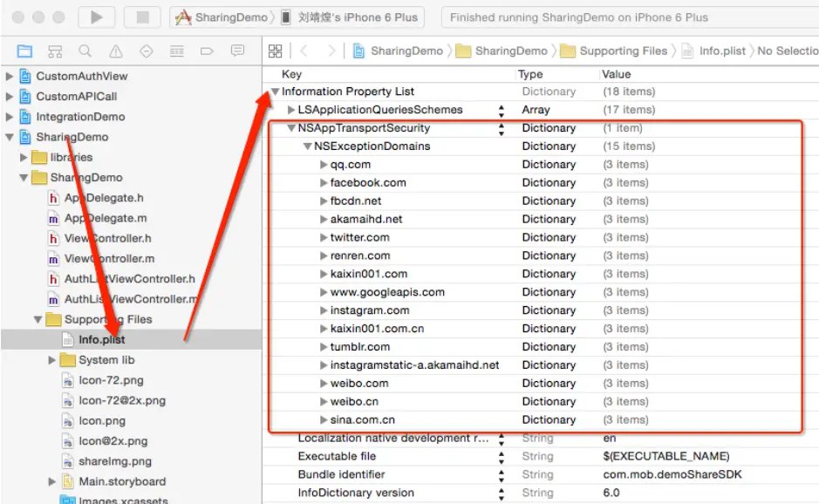
Task: Collapse the Supporting Files group
Action: coord(38,320)
